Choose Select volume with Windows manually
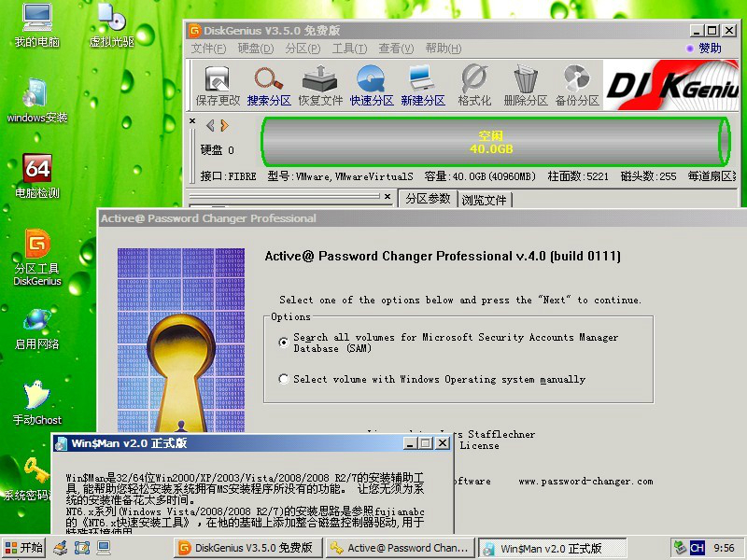The width and height of the screenshot is (747, 560). [284, 380]
